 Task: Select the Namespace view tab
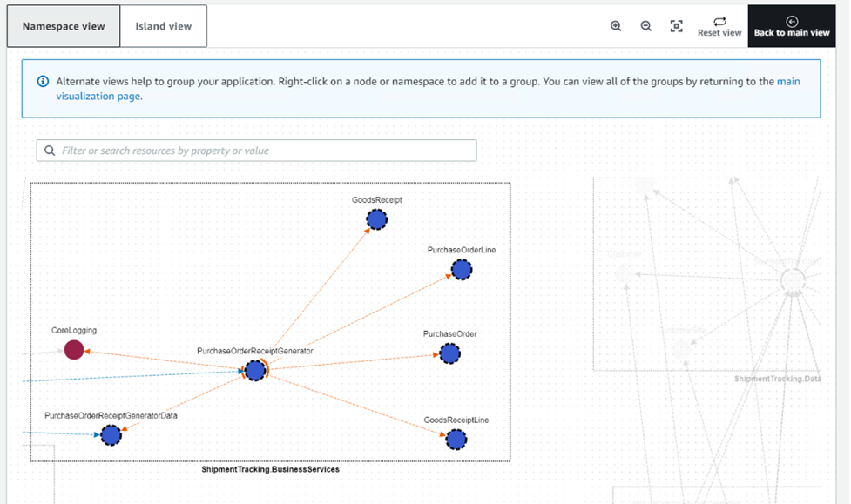63,25
